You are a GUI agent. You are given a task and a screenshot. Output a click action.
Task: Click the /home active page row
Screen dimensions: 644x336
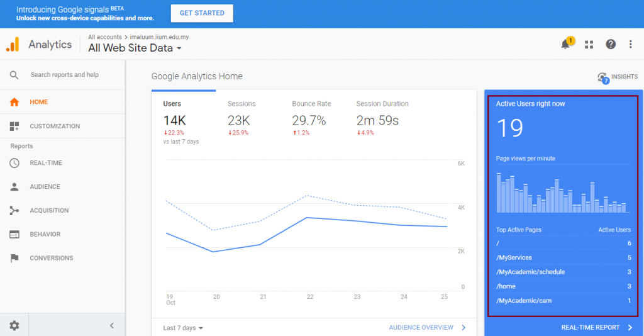pyautogui.click(x=563, y=286)
